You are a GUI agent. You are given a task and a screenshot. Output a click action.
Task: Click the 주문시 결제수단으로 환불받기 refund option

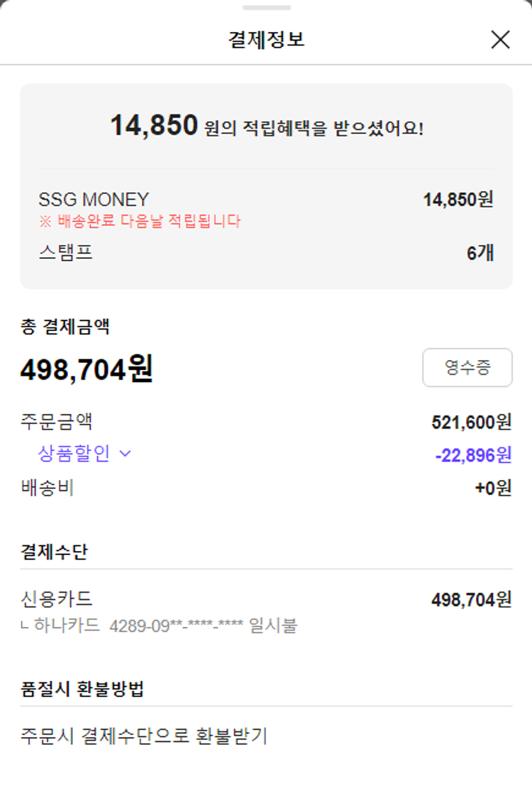point(144,736)
